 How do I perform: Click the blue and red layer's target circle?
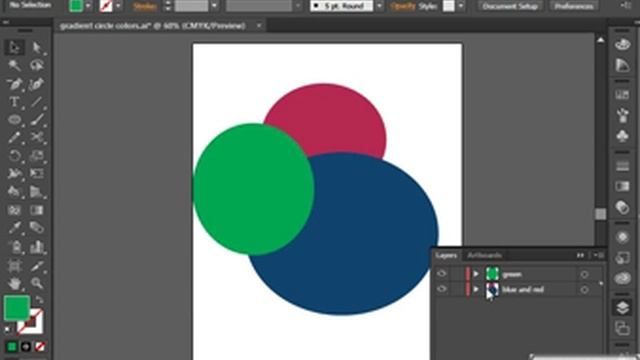click(x=584, y=290)
